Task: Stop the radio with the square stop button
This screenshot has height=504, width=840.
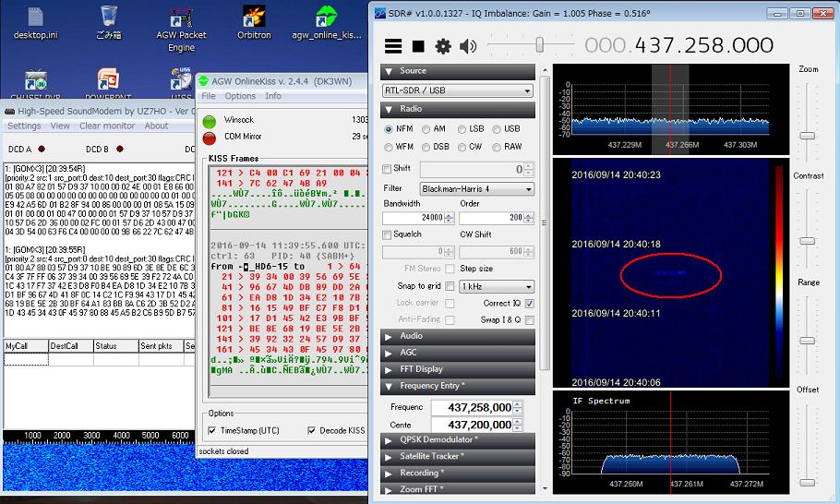Action: click(x=418, y=46)
